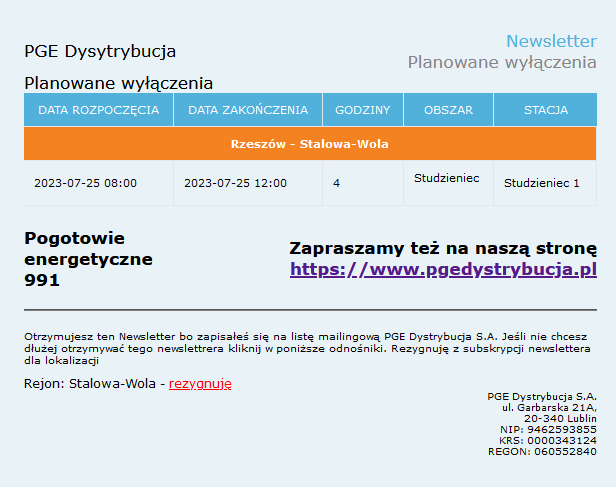Select the orange Rzeszów - Stalowa-Wola row
This screenshot has height=487, width=616.
coord(310,144)
